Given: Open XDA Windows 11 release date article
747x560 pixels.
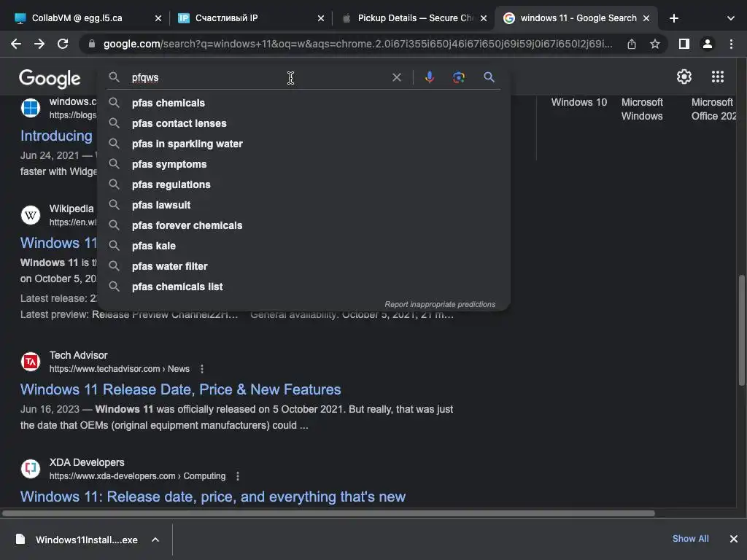Looking at the screenshot, I should click(212, 497).
